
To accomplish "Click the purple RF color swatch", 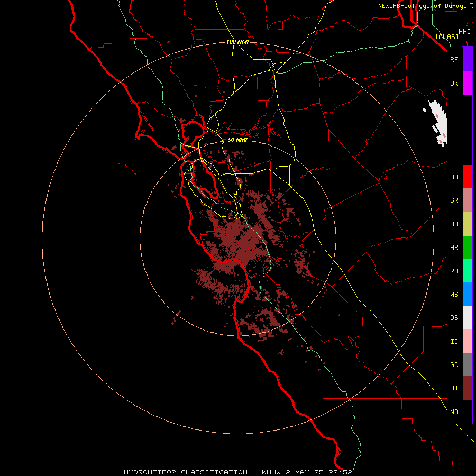I will (467, 59).
